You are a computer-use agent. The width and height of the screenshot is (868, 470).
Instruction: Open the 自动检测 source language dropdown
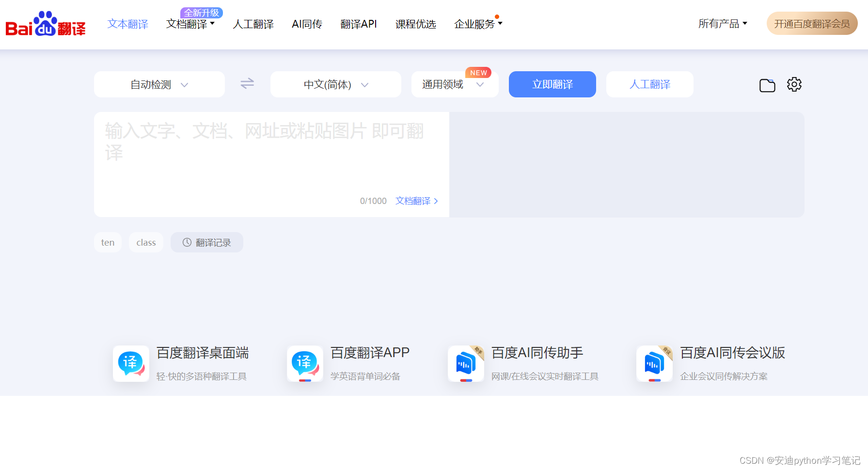(159, 84)
